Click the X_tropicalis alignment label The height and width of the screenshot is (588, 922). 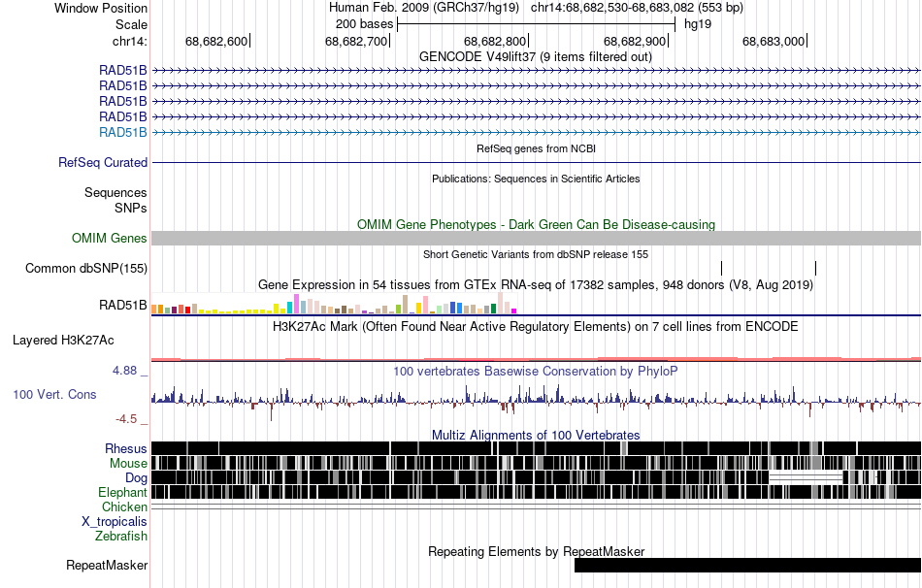coord(115,522)
